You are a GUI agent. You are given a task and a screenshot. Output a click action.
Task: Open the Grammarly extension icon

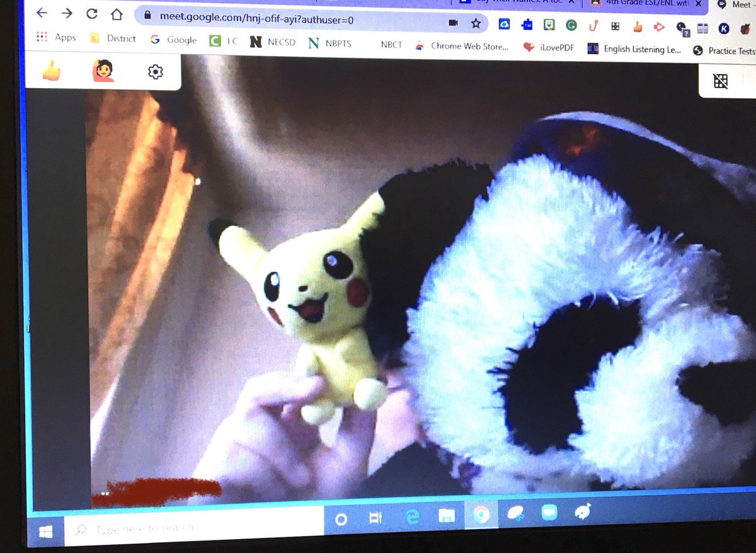(x=571, y=26)
